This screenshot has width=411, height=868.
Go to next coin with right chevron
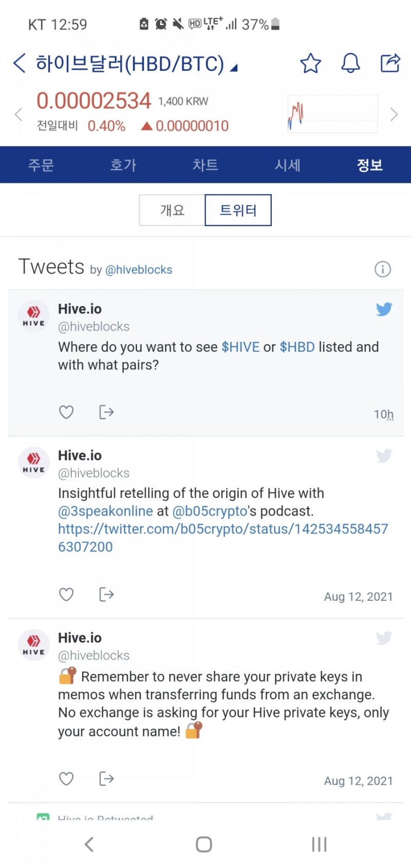click(394, 114)
